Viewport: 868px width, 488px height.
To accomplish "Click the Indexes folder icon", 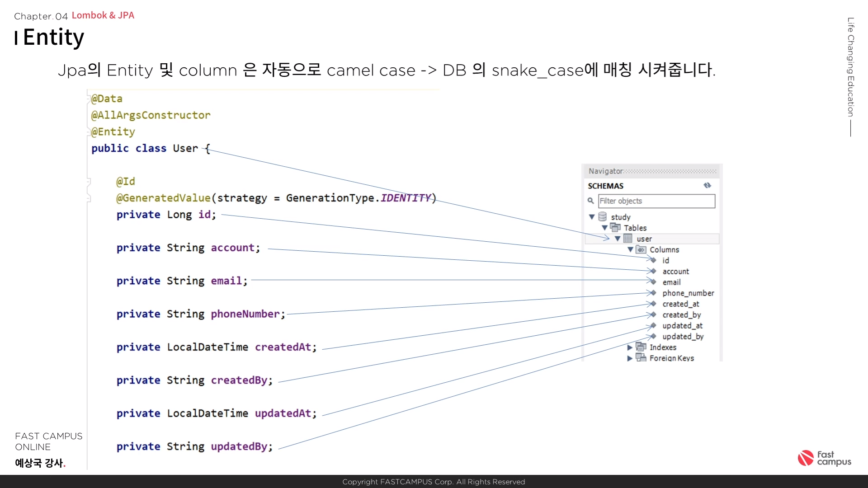I will tap(641, 347).
